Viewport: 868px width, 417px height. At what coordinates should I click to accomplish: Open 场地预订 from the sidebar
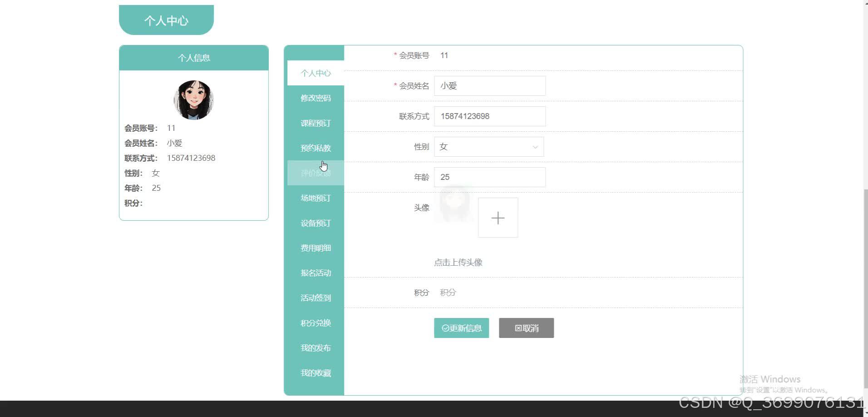pyautogui.click(x=316, y=198)
